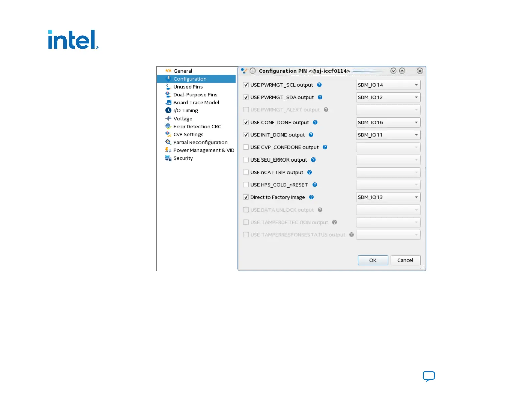The width and height of the screenshot is (532, 411).
Task: Open the HPS_COLD_nRESET pin dropdown
Action: (x=388, y=185)
